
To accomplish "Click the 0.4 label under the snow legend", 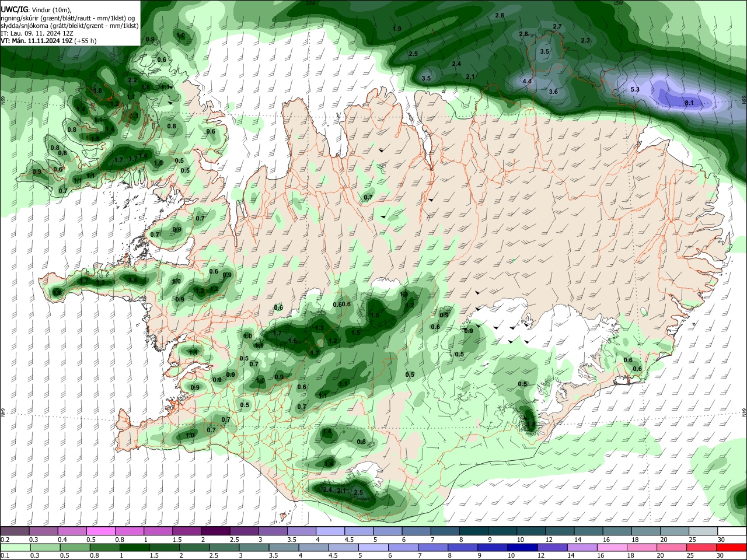I will pyautogui.click(x=62, y=540).
